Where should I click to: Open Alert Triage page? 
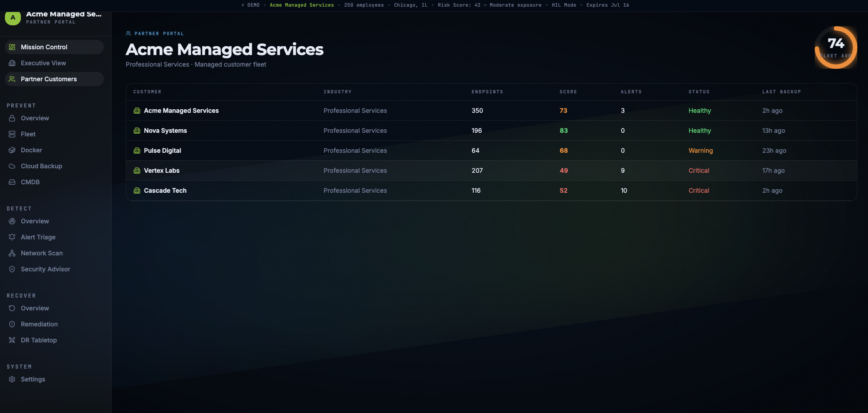pos(54,237)
